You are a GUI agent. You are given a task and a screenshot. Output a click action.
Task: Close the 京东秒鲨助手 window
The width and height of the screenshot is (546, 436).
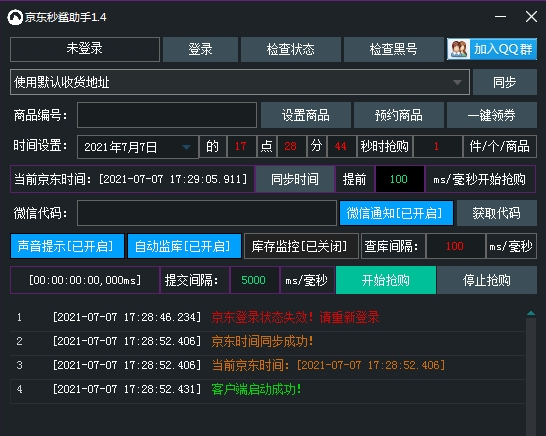pyautogui.click(x=531, y=16)
